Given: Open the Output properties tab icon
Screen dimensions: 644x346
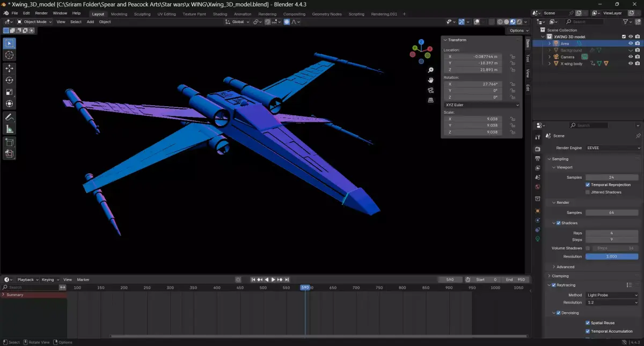Looking at the screenshot, I should click(537, 158).
